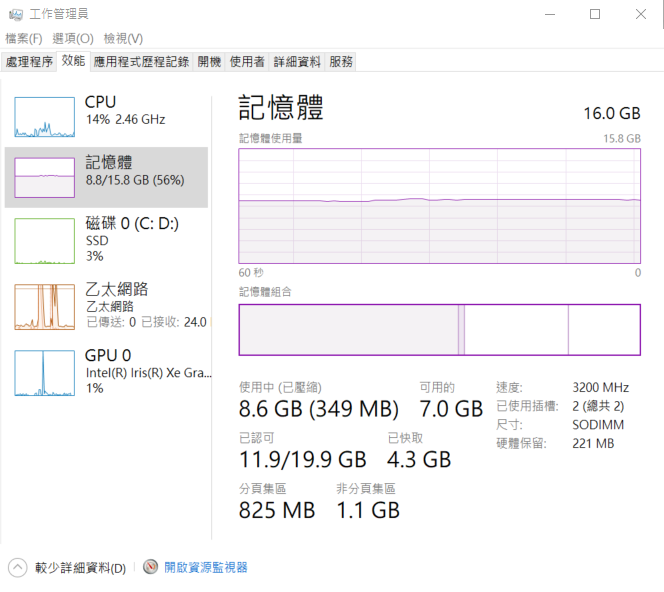Screen dimensions: 664x592
Task: Switch to the 詳細資料 tab
Action: 297,62
